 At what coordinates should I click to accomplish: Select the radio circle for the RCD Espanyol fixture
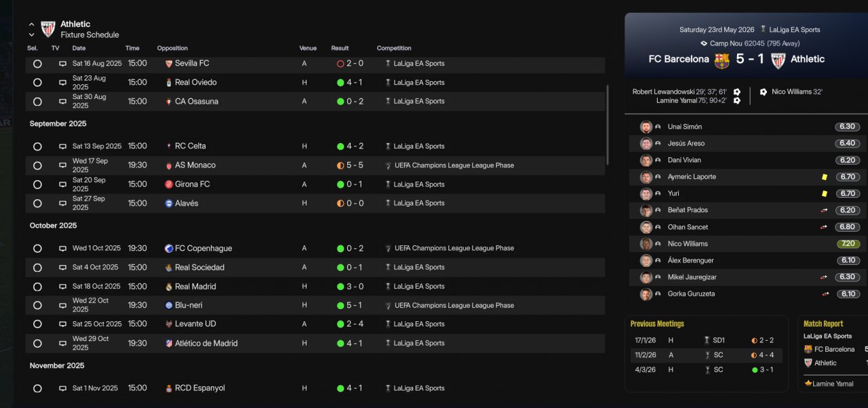37,388
